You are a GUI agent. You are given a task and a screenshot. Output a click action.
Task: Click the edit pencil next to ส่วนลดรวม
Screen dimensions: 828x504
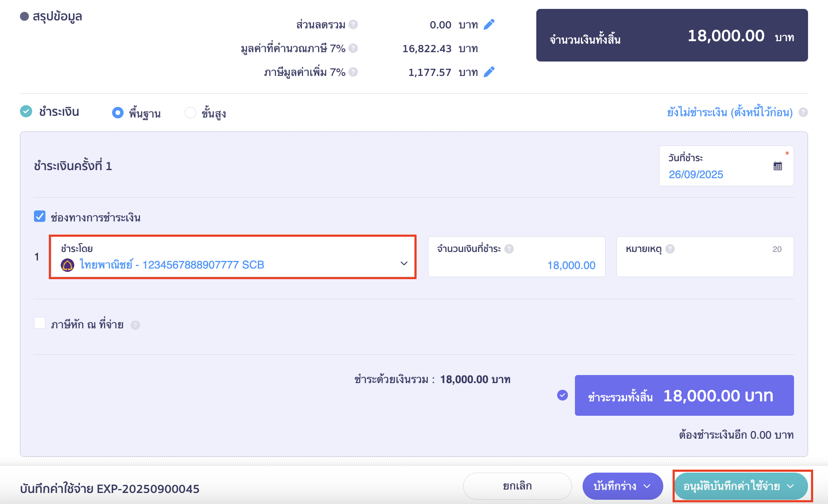coord(489,25)
